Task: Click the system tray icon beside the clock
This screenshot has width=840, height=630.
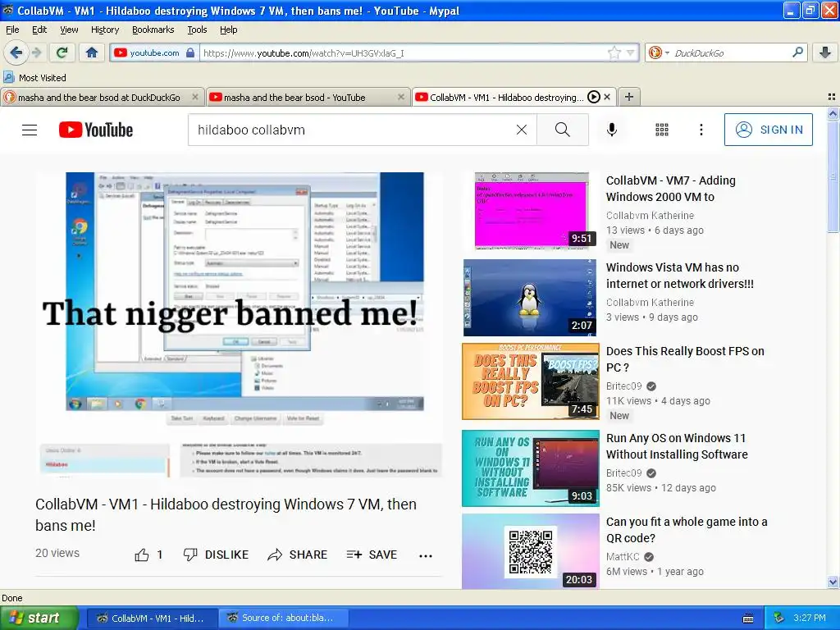Action: pyautogui.click(x=779, y=618)
